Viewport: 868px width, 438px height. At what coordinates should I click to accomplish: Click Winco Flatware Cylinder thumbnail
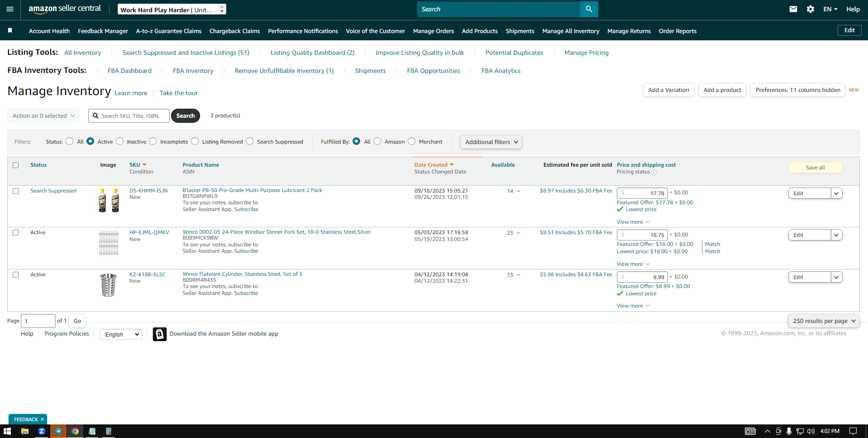click(109, 285)
